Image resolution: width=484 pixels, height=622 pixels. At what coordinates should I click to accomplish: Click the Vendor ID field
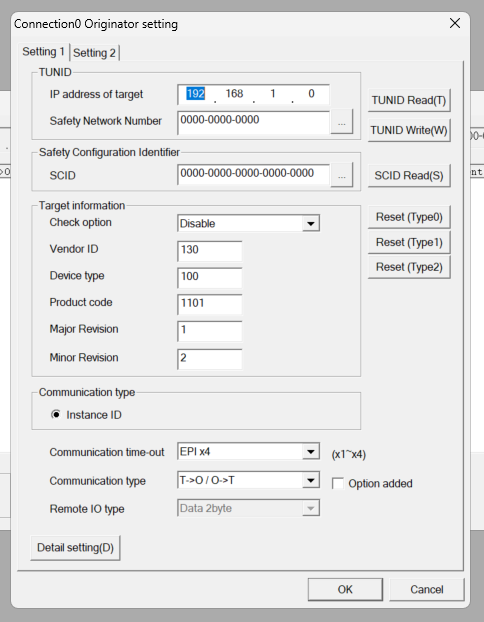(x=209, y=251)
